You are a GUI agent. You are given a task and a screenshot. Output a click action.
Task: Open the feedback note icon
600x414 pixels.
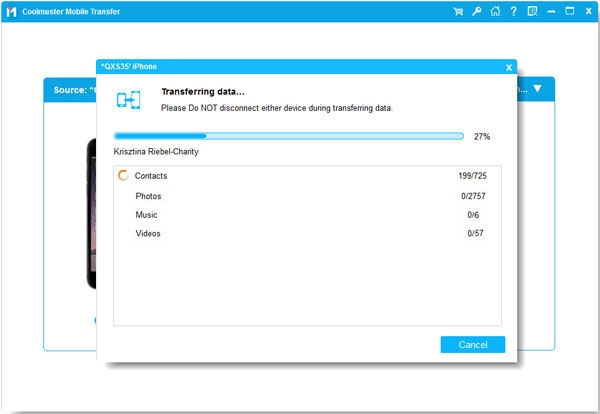coord(532,11)
